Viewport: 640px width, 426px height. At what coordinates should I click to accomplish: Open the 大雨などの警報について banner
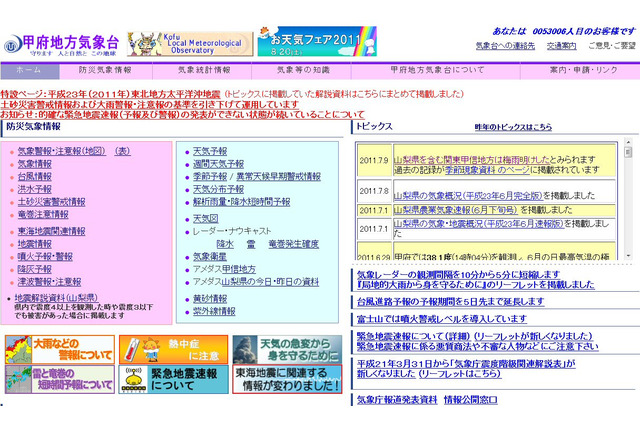coord(58,348)
